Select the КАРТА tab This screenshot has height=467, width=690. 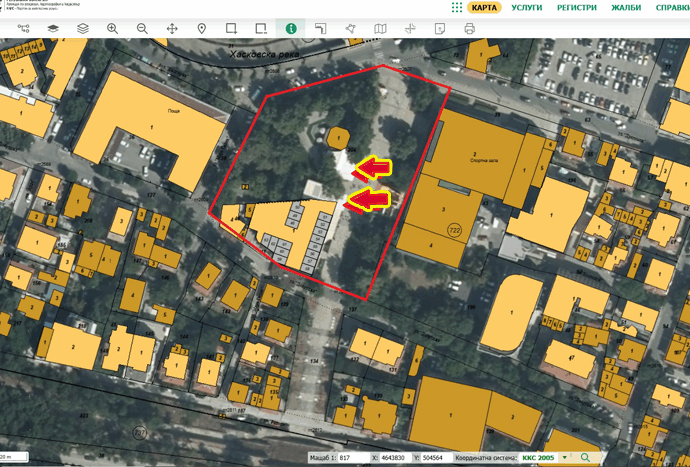tap(485, 8)
